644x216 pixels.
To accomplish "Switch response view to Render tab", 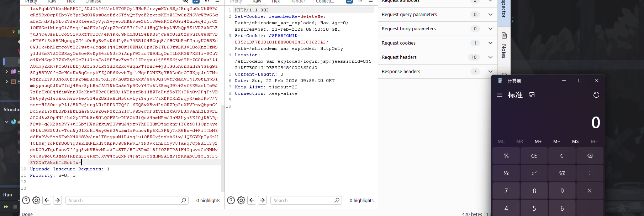I will (298, 1).
